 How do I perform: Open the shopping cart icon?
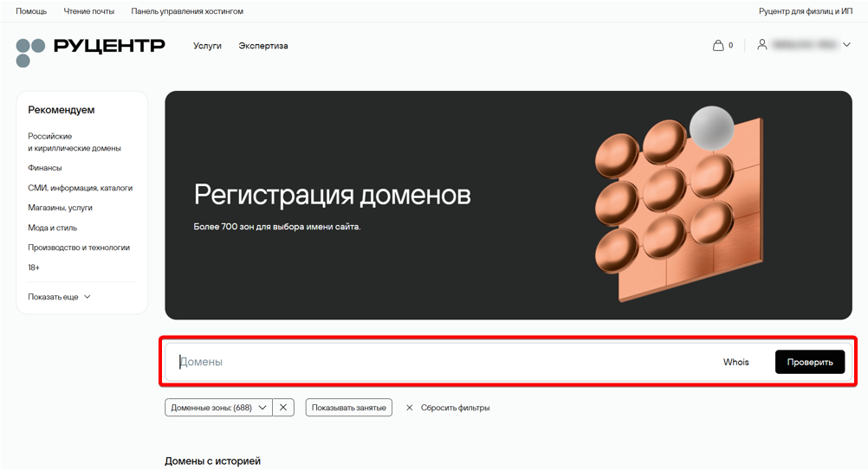tap(718, 45)
